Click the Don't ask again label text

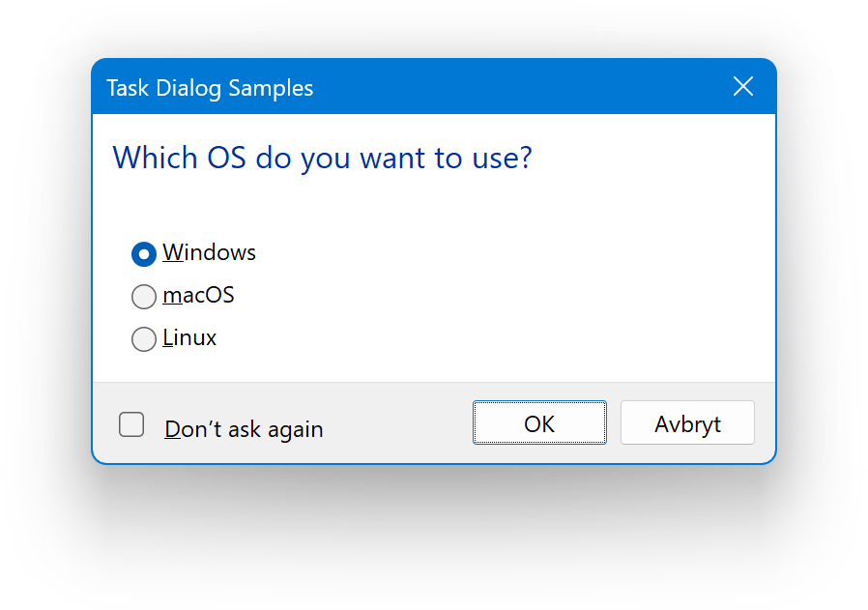point(244,429)
